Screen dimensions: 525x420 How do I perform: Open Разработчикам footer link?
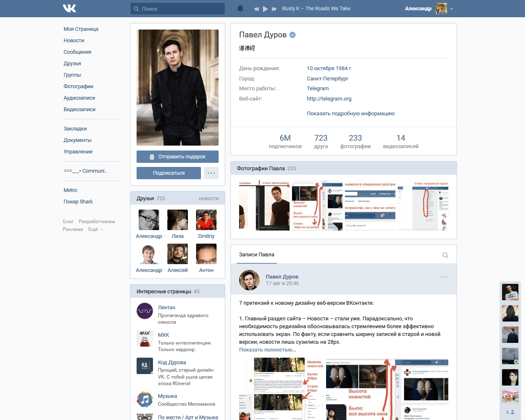pos(97,221)
